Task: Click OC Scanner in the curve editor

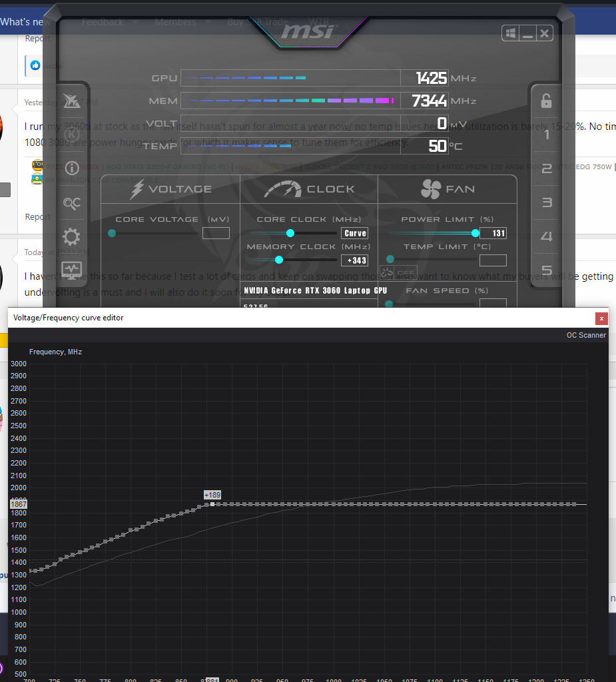Action: point(586,335)
